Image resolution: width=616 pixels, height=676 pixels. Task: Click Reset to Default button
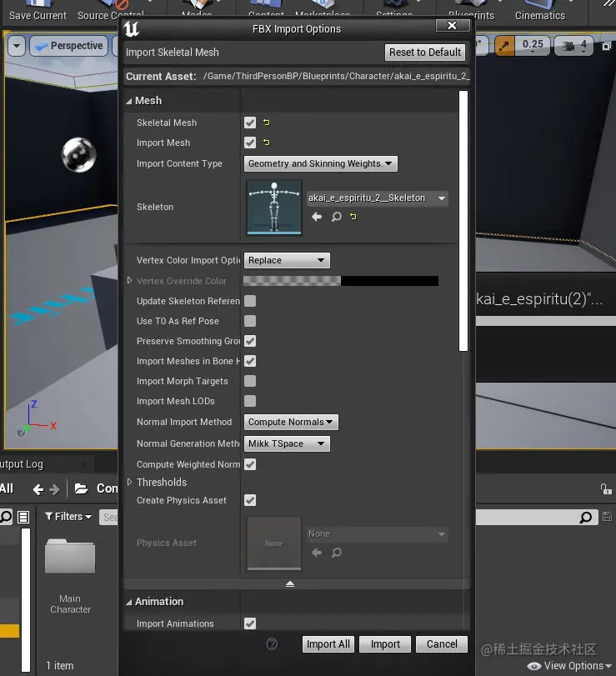point(425,53)
